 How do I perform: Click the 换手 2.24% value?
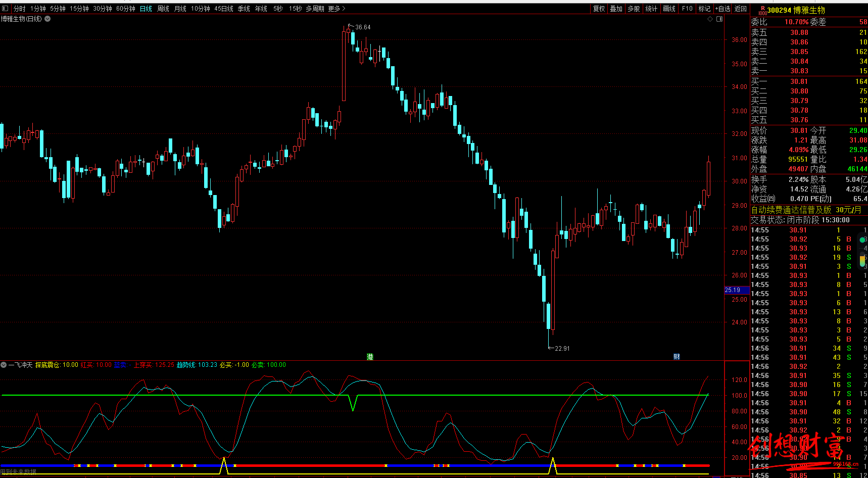tap(799, 179)
